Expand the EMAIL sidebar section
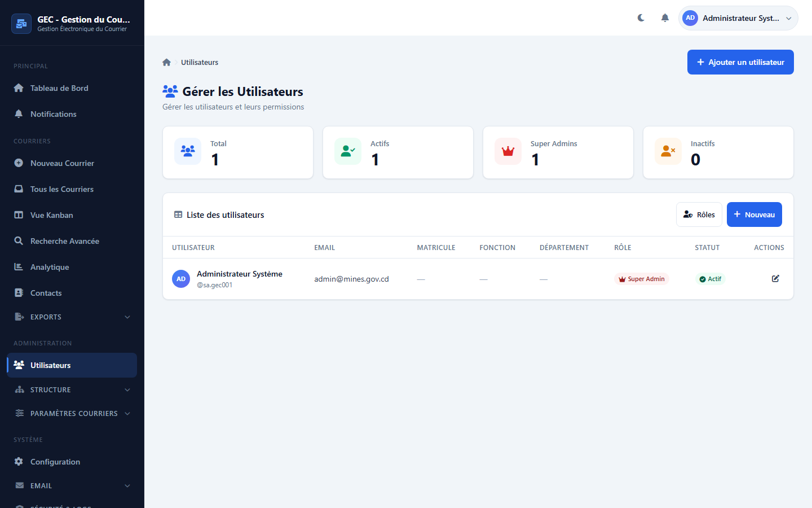The width and height of the screenshot is (812, 508). [x=72, y=486]
